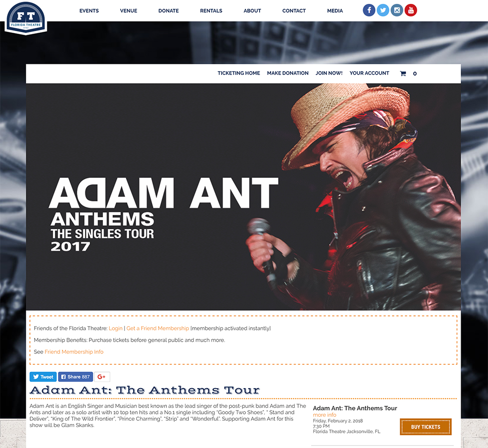
Task: Select the Media menu item
Action: pos(335,11)
